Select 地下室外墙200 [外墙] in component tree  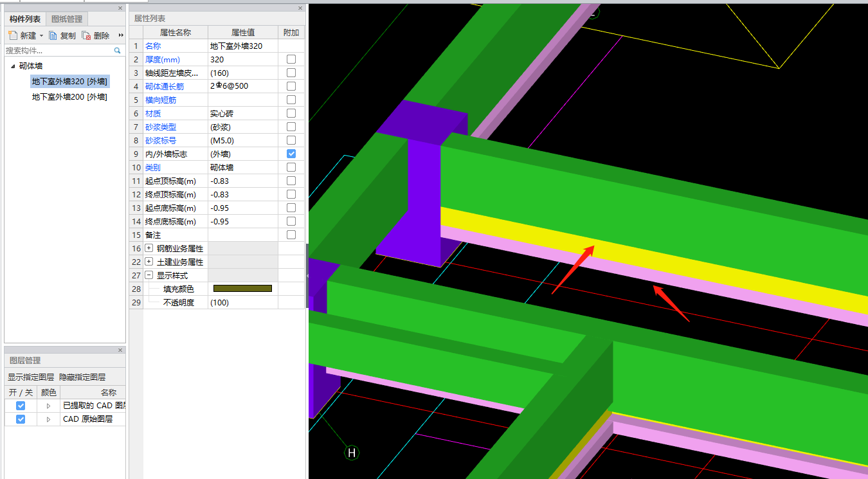click(69, 97)
